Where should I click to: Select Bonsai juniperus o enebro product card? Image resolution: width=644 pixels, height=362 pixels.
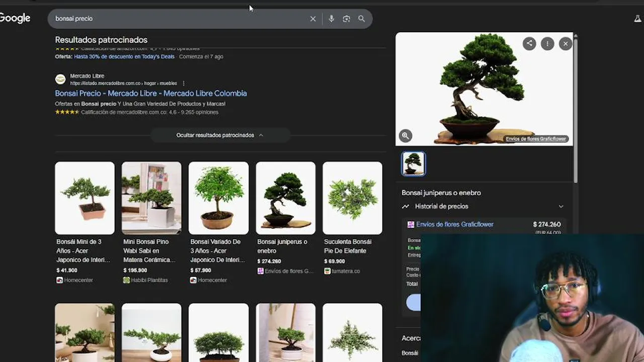(x=285, y=218)
